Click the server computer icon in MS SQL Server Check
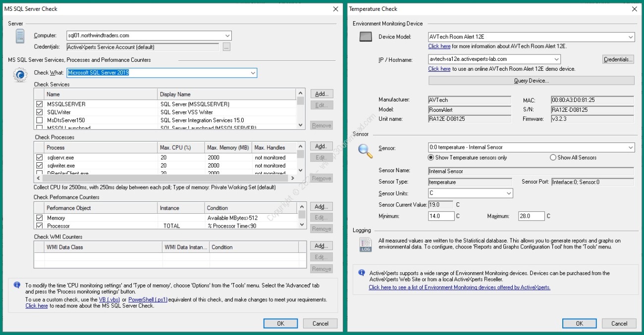 click(x=20, y=37)
